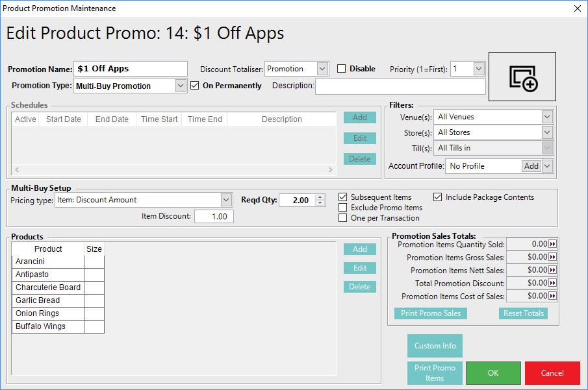Viewport: 588px width, 390px height.
Task: Select Charcuterie Board in Products list
Action: (x=48, y=287)
